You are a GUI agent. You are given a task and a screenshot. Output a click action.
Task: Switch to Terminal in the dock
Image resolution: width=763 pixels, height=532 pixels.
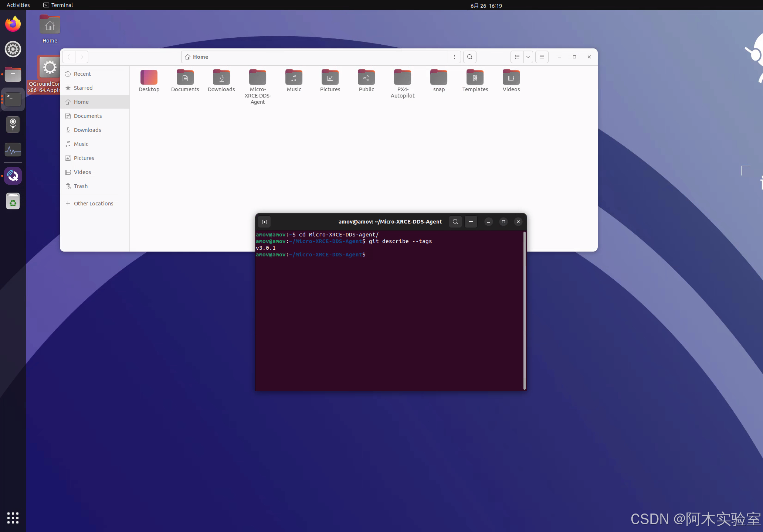pyautogui.click(x=13, y=99)
